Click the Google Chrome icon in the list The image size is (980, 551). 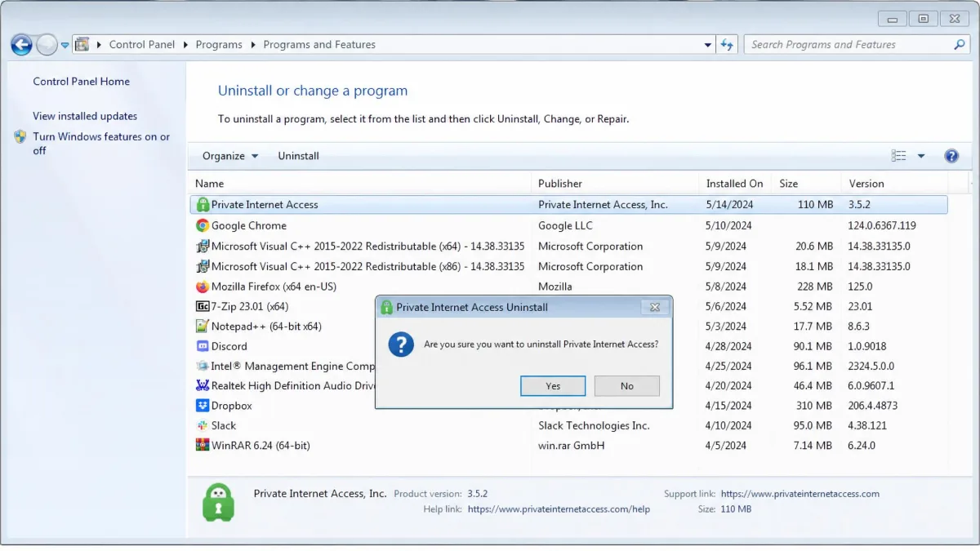203,225
